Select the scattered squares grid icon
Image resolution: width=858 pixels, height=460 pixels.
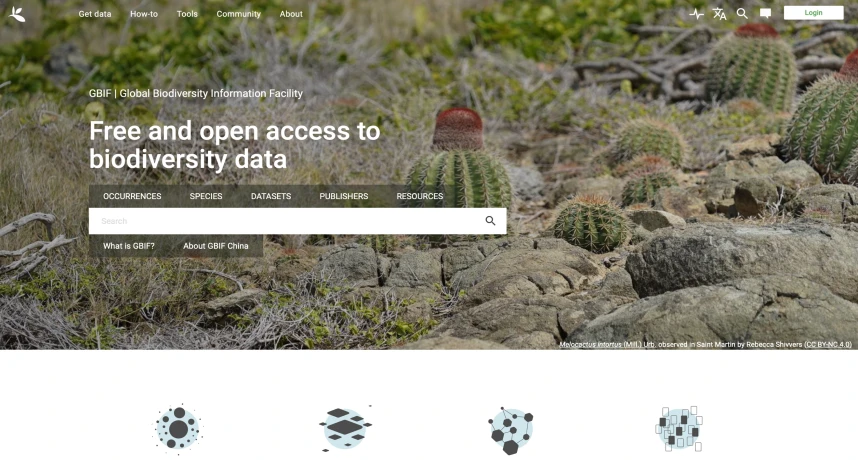tap(679, 429)
